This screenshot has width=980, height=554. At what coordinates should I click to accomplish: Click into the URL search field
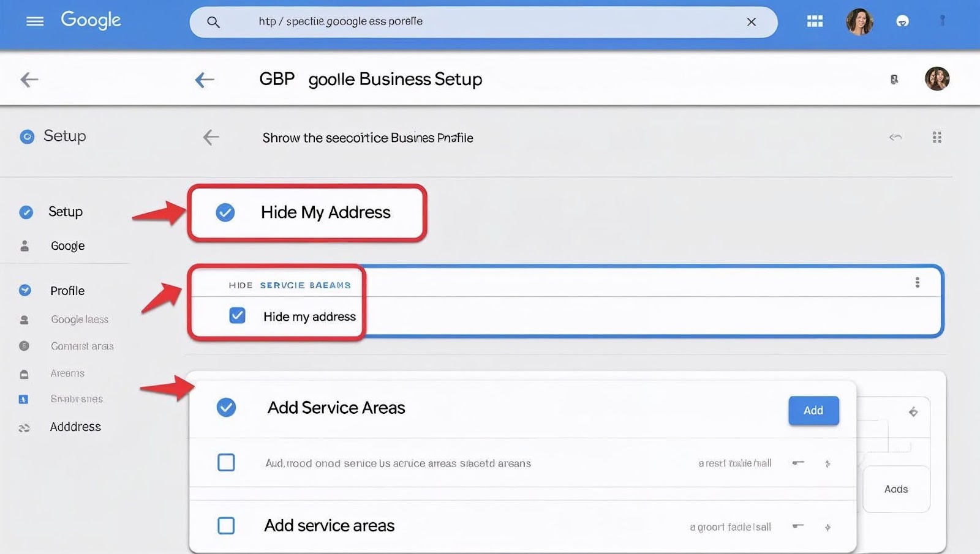478,22
